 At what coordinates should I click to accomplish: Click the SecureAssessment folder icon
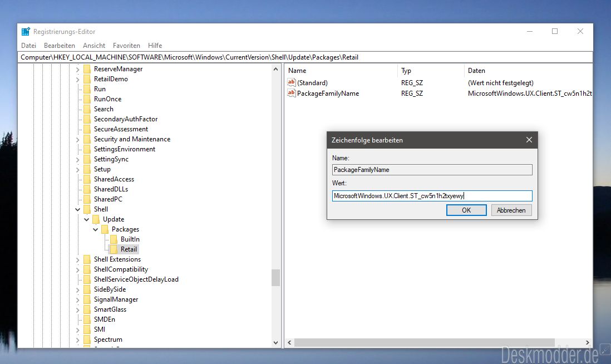[x=87, y=129]
